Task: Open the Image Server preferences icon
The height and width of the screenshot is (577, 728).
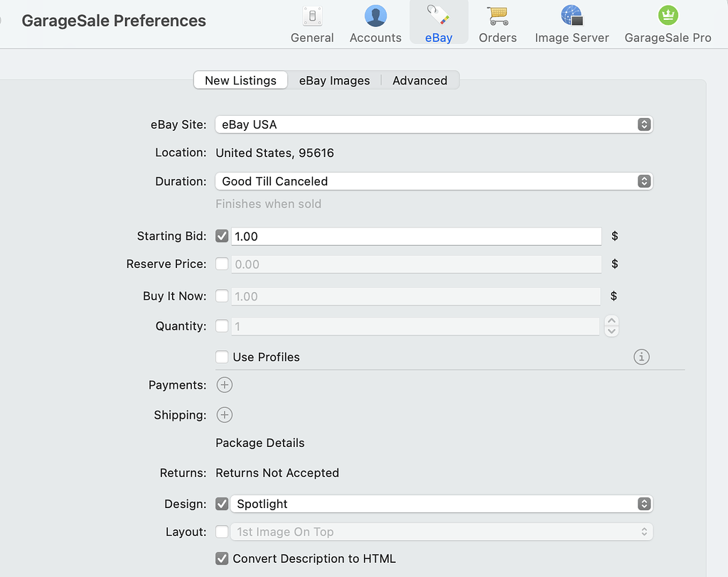Action: (572, 24)
